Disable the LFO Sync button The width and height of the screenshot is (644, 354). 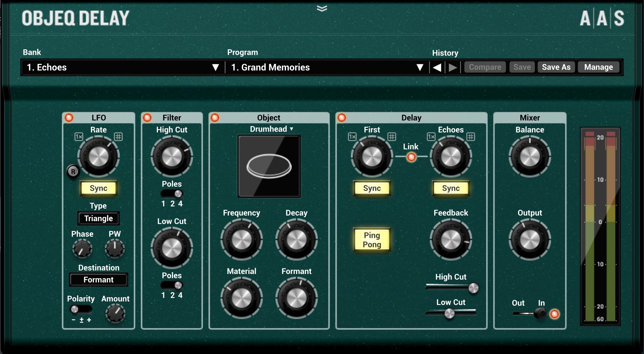click(x=98, y=188)
